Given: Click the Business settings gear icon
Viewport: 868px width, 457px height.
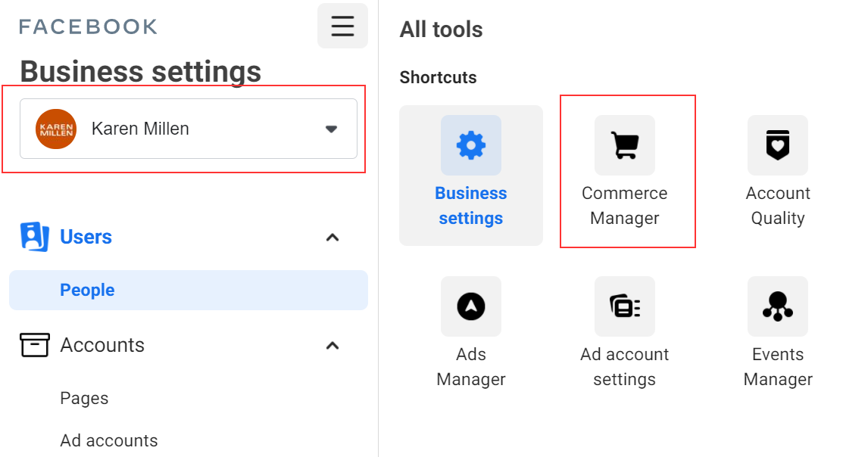Looking at the screenshot, I should tap(471, 145).
